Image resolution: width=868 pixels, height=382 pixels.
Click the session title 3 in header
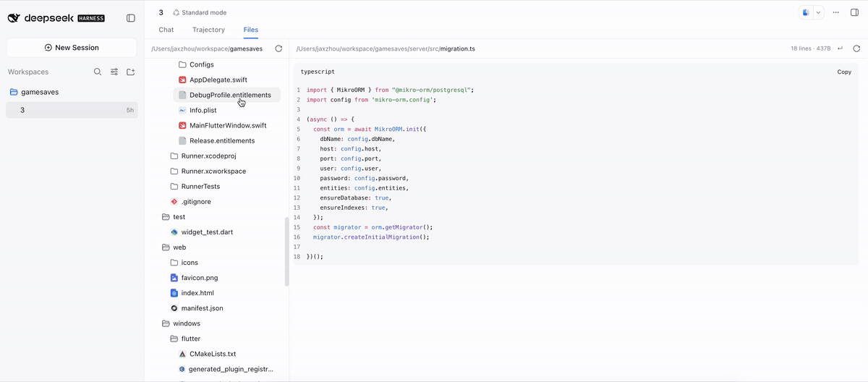(x=161, y=12)
